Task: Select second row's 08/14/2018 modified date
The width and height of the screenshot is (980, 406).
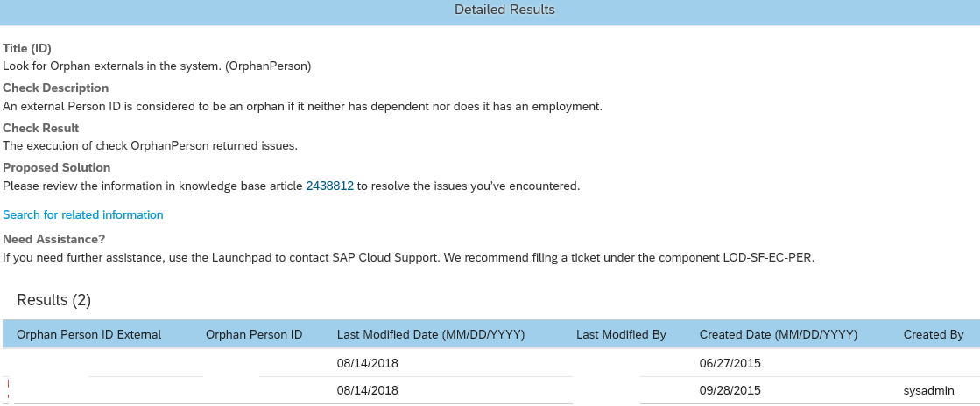Action: pyautogui.click(x=368, y=391)
